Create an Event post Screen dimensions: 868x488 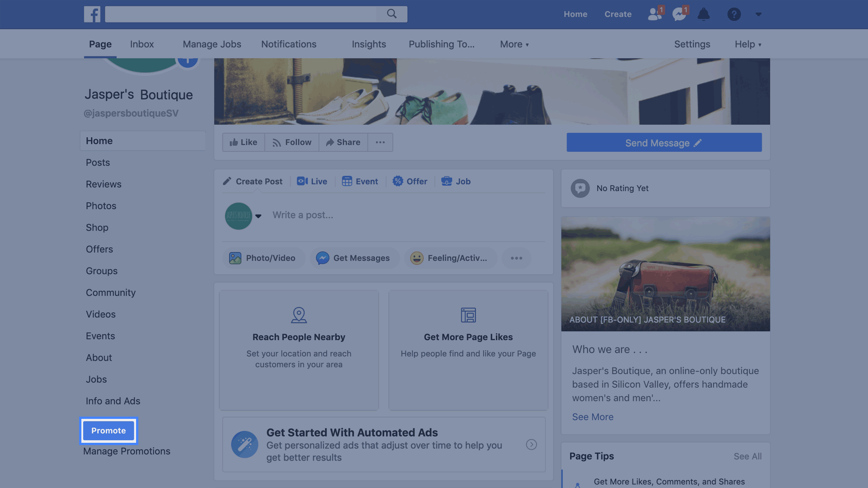click(360, 181)
